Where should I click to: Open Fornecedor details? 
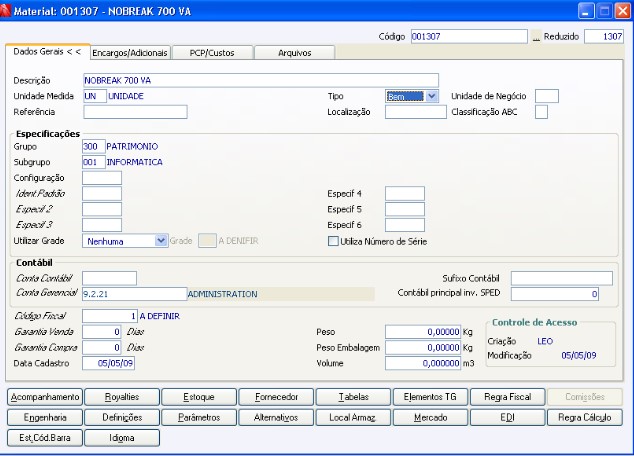click(x=276, y=397)
